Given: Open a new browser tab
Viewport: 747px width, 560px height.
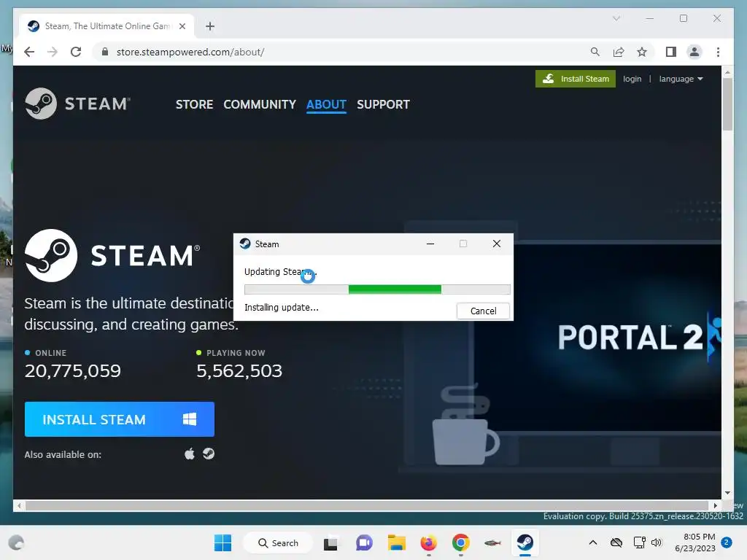Looking at the screenshot, I should 210,26.
